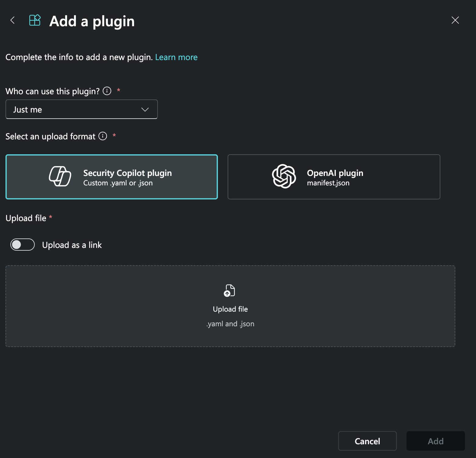
Task: Open the Learn more link
Action: (x=176, y=57)
